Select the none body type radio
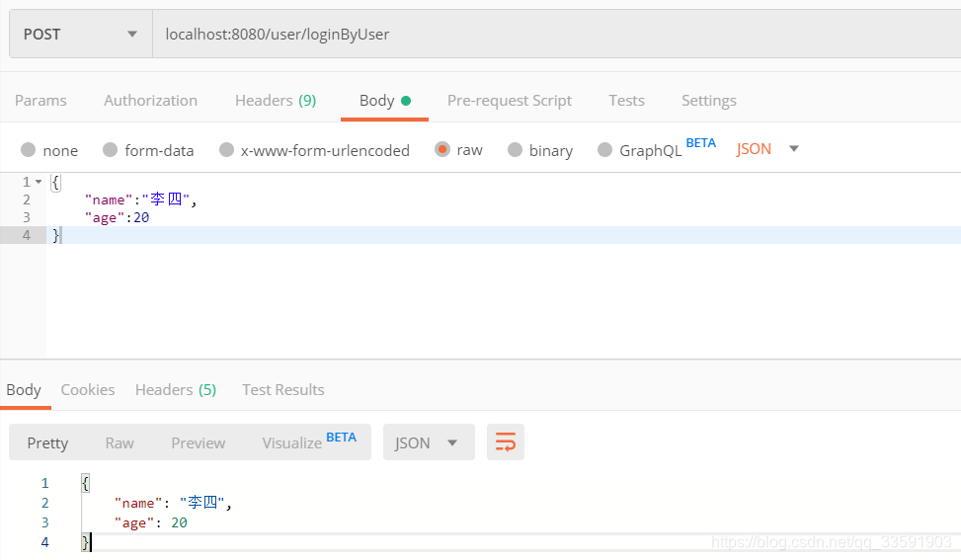Viewport: 961px width, 560px height. pos(29,149)
